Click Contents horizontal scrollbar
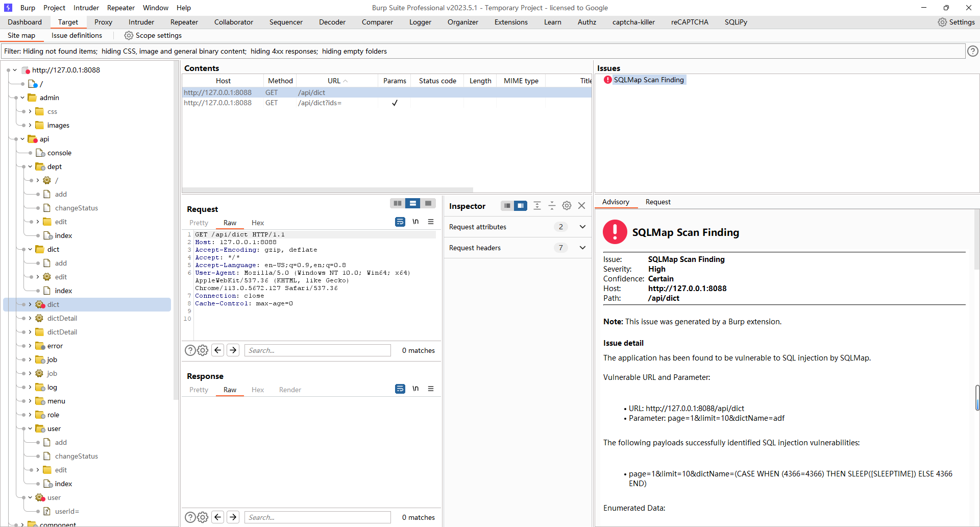The height and width of the screenshot is (527, 980). click(328, 189)
